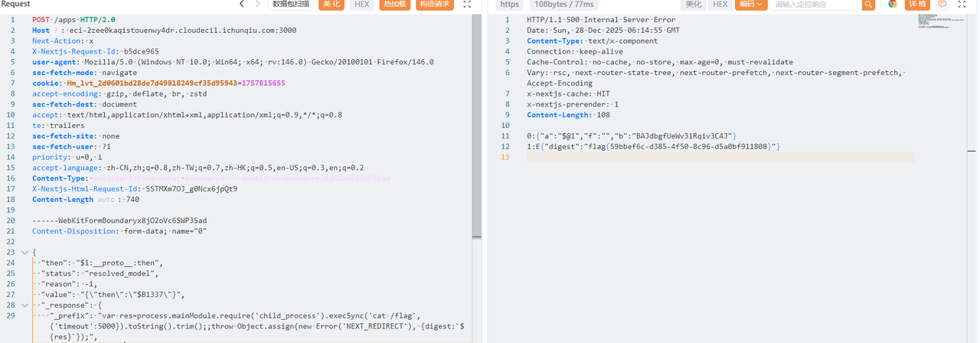Toggle HEX view for the response

(720, 5)
